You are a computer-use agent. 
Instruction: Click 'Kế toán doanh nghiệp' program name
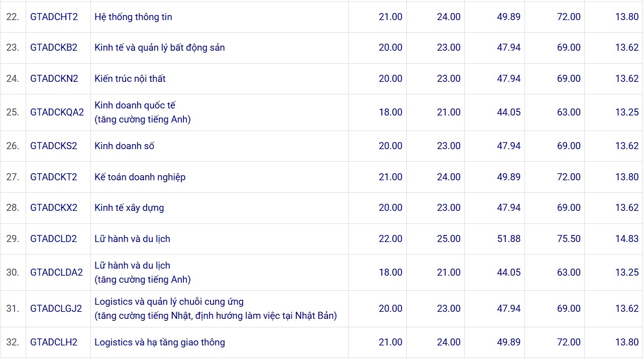[140, 177]
